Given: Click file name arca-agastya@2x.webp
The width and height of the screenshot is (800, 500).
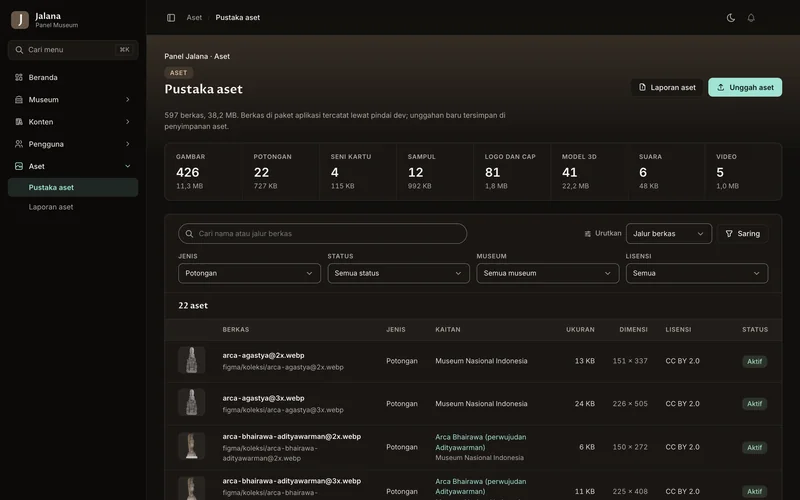Looking at the screenshot, I should 263,356.
